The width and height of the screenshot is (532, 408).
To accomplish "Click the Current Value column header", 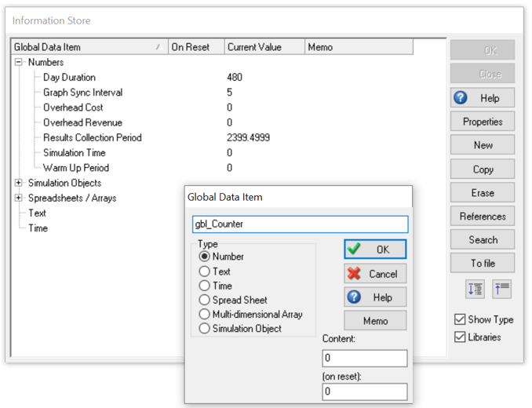I will 264,47.
